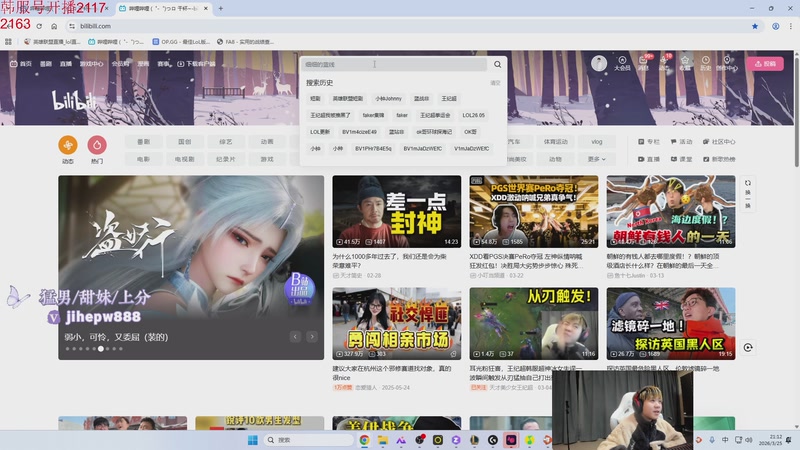
Task: Open the user avatar profile
Action: 598,63
